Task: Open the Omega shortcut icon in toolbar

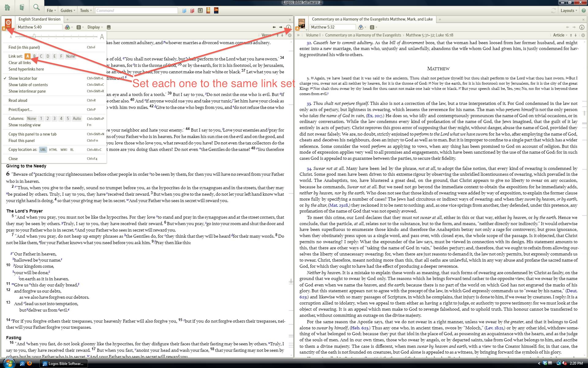Action: coord(200,10)
